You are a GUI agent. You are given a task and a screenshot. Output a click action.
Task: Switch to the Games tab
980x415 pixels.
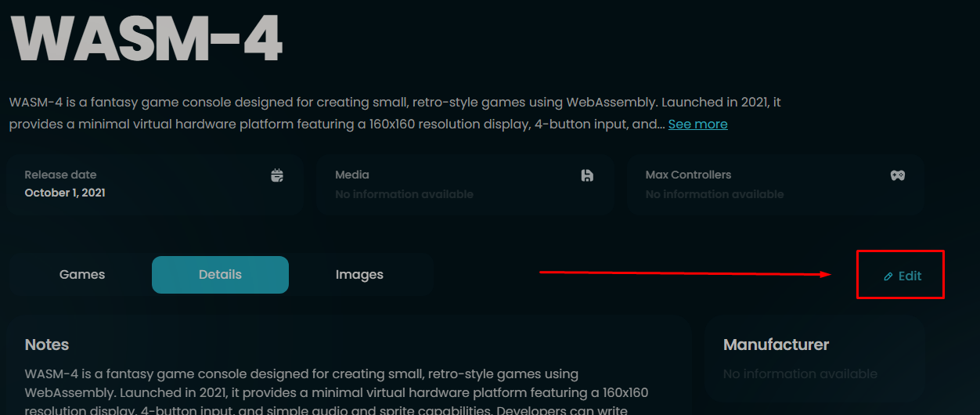[x=82, y=275]
